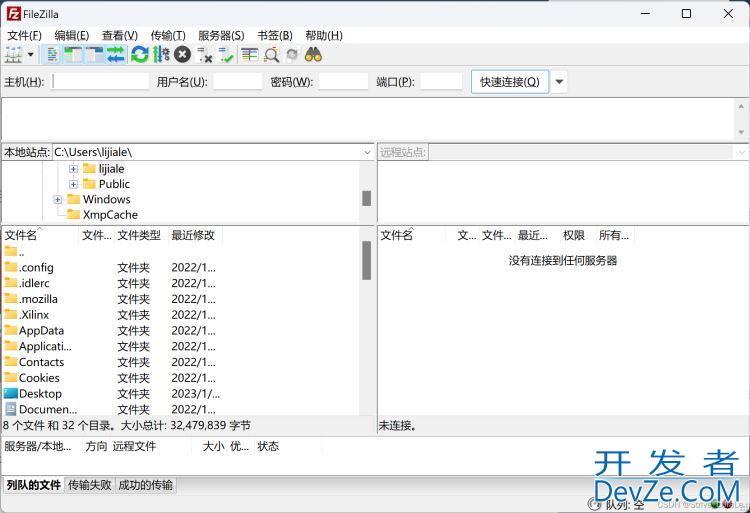
Task: Open the Site Manager dropdown arrow
Action: click(x=31, y=55)
